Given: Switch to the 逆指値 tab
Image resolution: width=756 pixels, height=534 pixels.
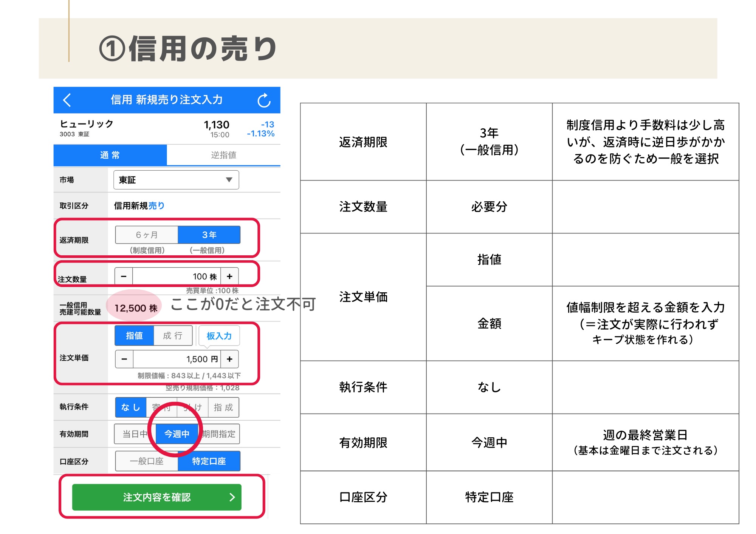Looking at the screenshot, I should coord(223,155).
